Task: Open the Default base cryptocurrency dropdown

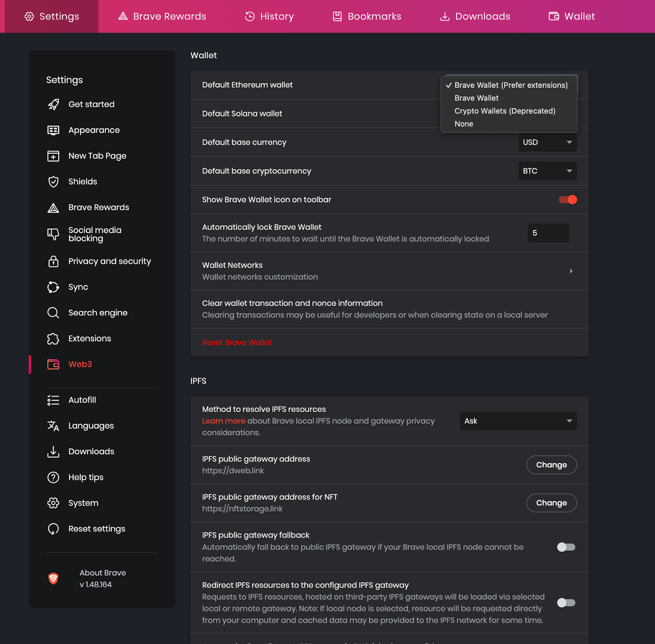Action: 547,171
